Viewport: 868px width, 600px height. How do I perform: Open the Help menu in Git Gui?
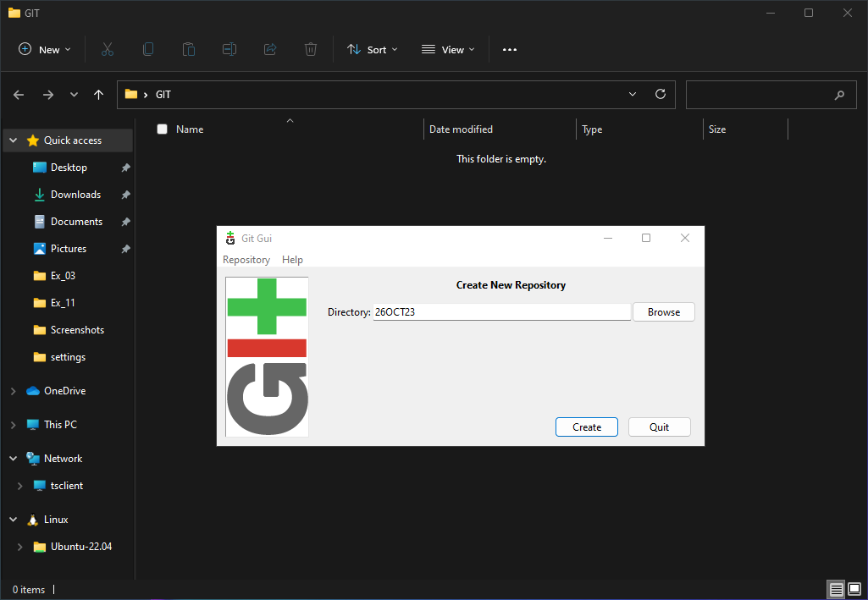292,260
